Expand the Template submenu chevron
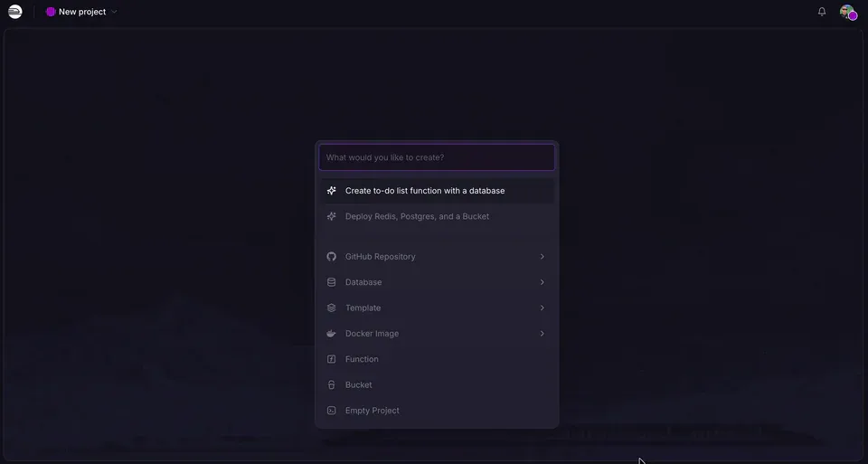The image size is (868, 464). coord(542,308)
